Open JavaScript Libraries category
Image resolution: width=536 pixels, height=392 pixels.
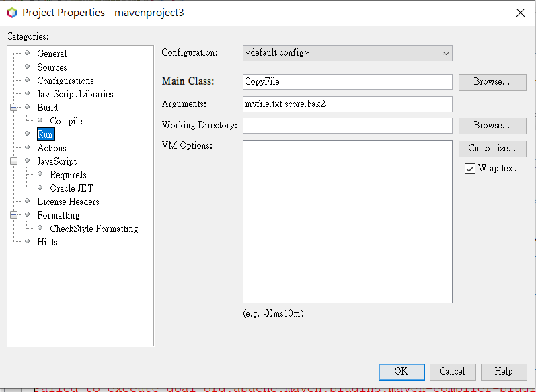tap(75, 94)
